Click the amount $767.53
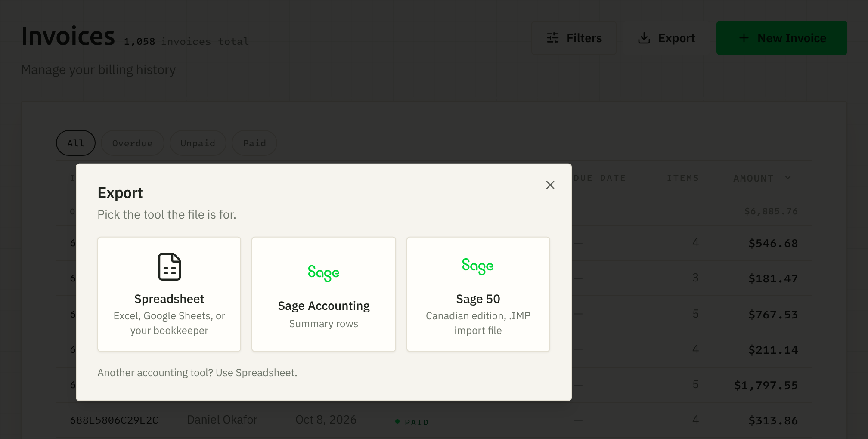The height and width of the screenshot is (439, 868). pos(773,315)
